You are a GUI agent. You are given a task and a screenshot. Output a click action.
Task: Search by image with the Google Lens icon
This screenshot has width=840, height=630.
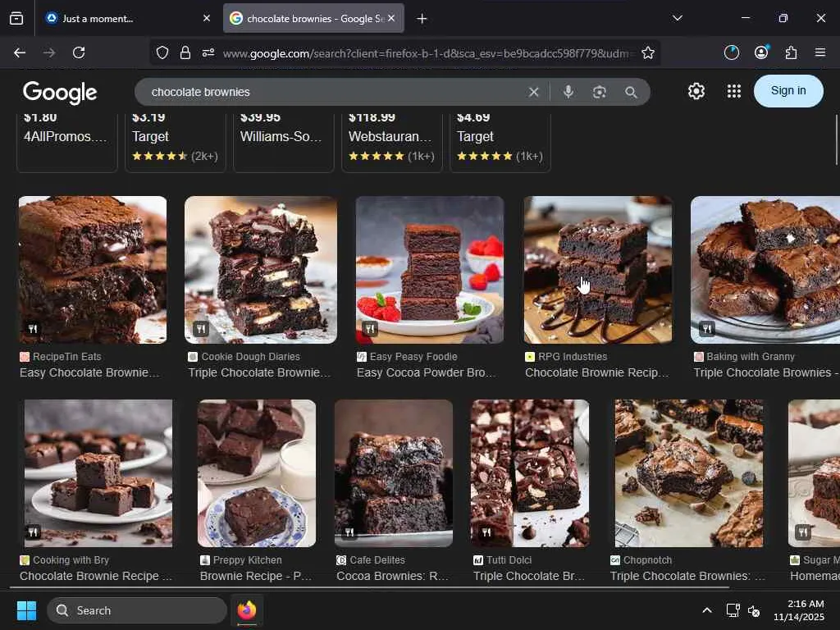pos(600,92)
